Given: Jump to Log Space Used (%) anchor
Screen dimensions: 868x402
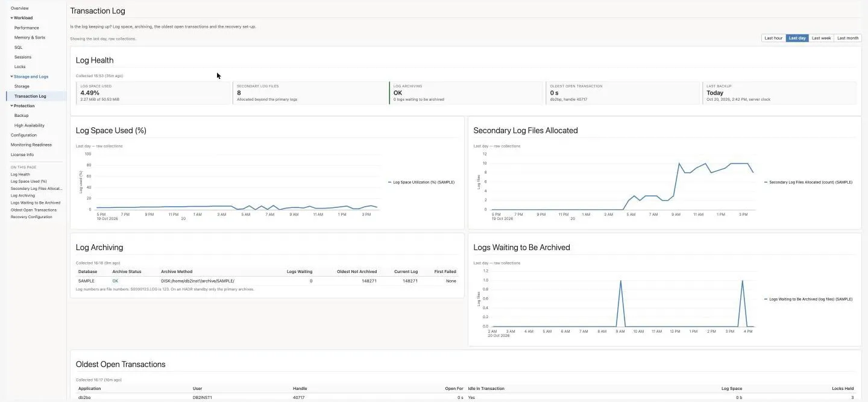Looking at the screenshot, I should coord(28,181).
